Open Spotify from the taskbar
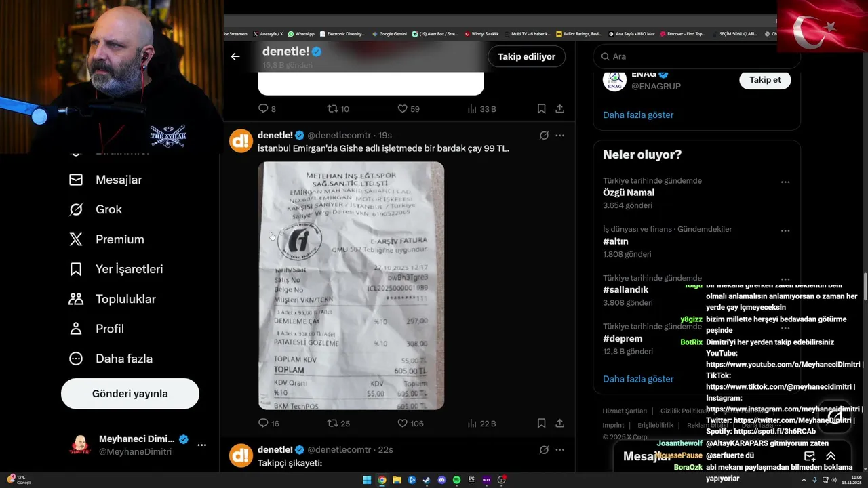The width and height of the screenshot is (868, 488). (x=456, y=480)
